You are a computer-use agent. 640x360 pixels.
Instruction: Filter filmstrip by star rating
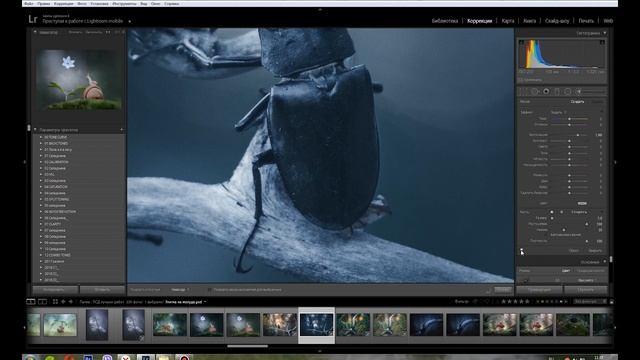[515, 302]
